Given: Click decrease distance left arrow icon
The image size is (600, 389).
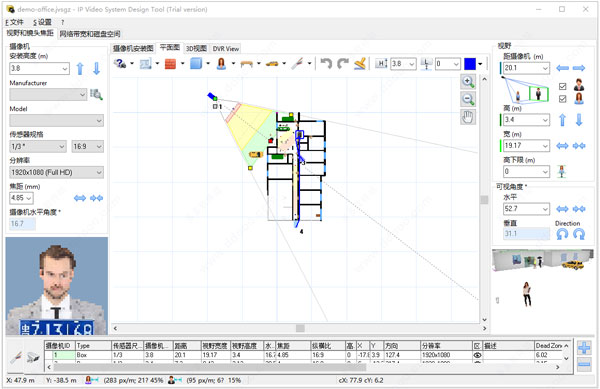Looking at the screenshot, I should [x=562, y=68].
